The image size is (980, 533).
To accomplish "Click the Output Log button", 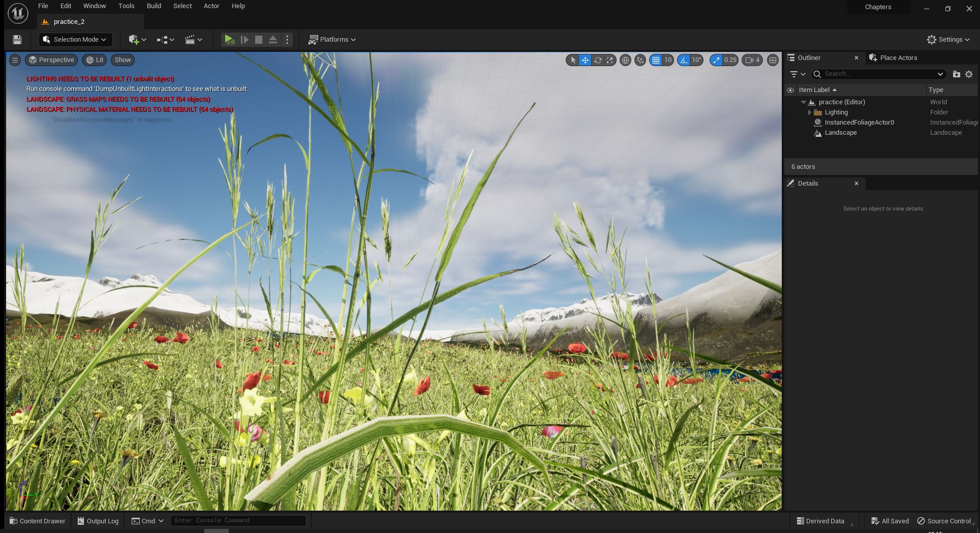I will click(98, 521).
